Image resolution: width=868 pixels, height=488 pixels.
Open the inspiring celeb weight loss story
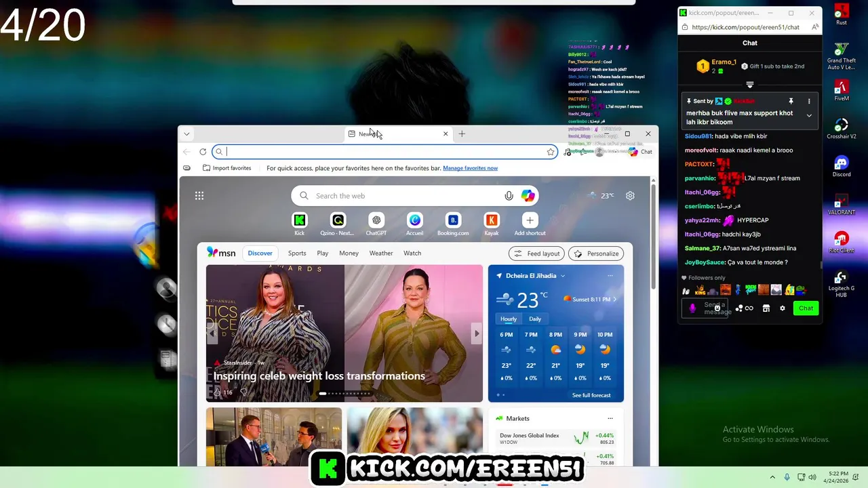[x=319, y=376]
